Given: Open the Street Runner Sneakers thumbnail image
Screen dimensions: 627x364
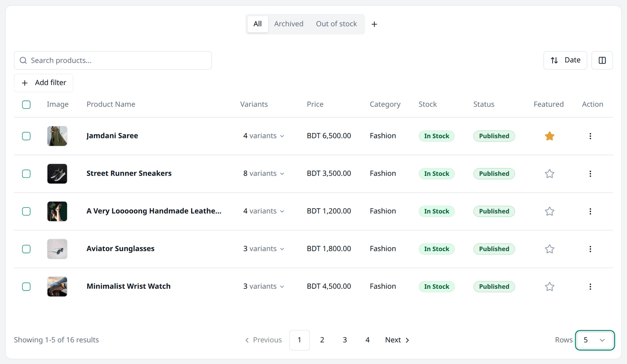Looking at the screenshot, I should click(x=57, y=174).
